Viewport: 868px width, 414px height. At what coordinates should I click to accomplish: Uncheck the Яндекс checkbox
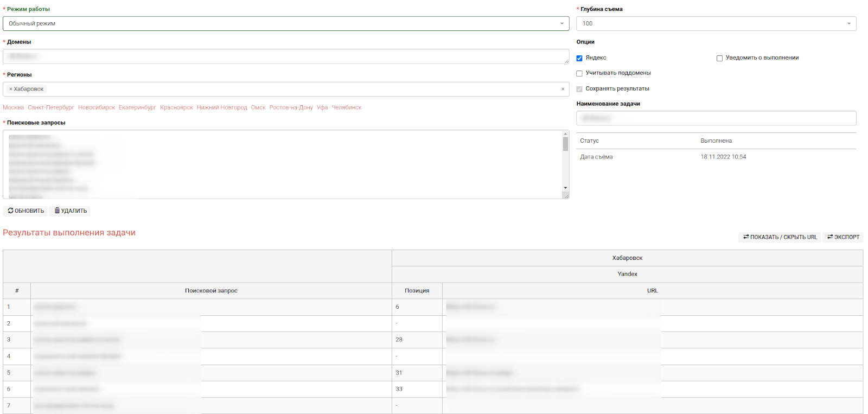coord(579,58)
